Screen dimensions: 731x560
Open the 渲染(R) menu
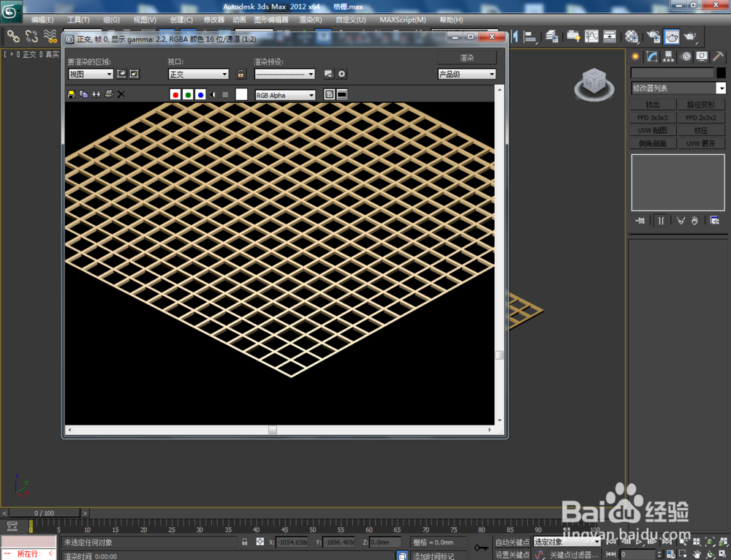point(311,20)
